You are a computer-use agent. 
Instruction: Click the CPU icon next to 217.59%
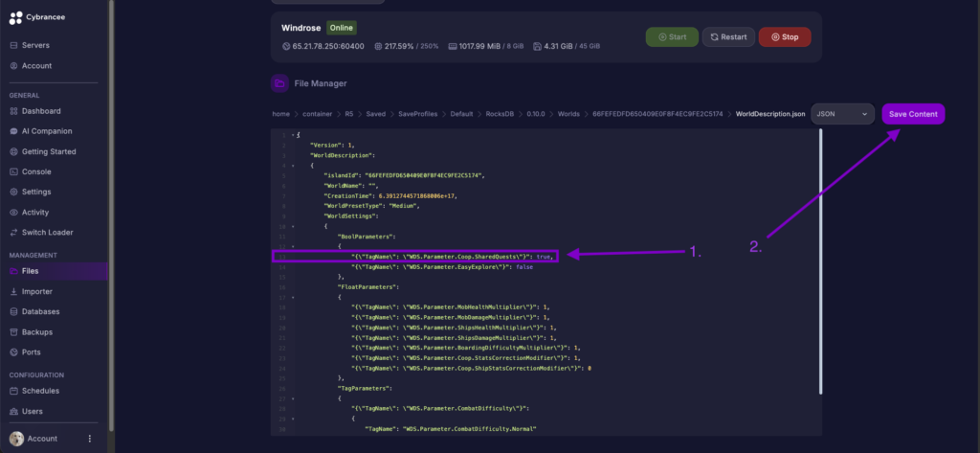pos(378,46)
